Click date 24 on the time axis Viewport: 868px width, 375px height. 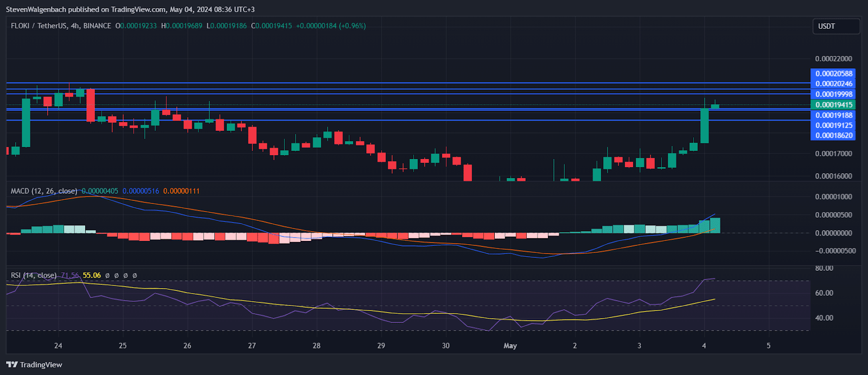pos(58,346)
